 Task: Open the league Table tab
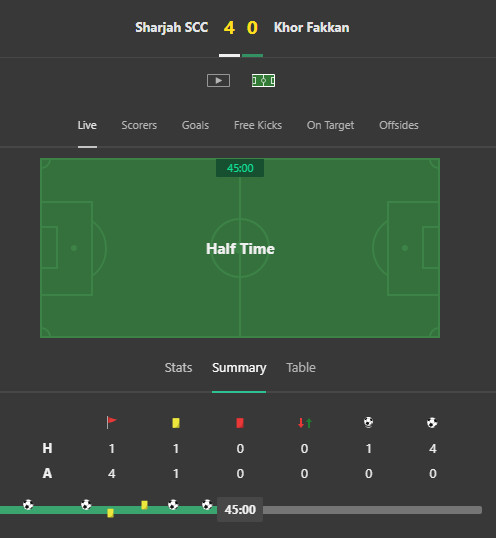click(301, 367)
